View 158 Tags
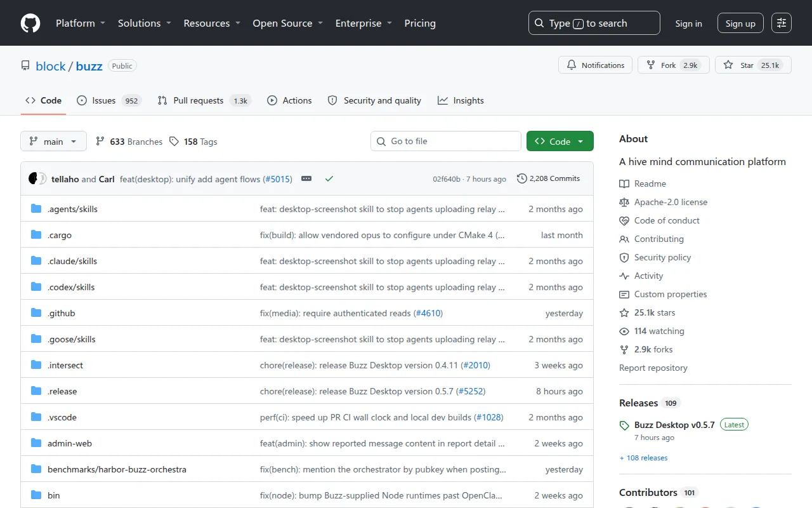Screen dimensions: 812x508 193,142
